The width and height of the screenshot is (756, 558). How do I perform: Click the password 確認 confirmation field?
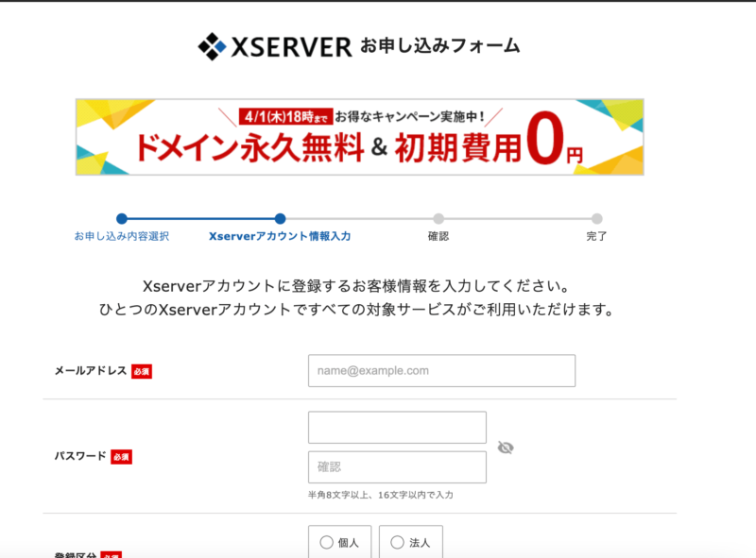(397, 467)
